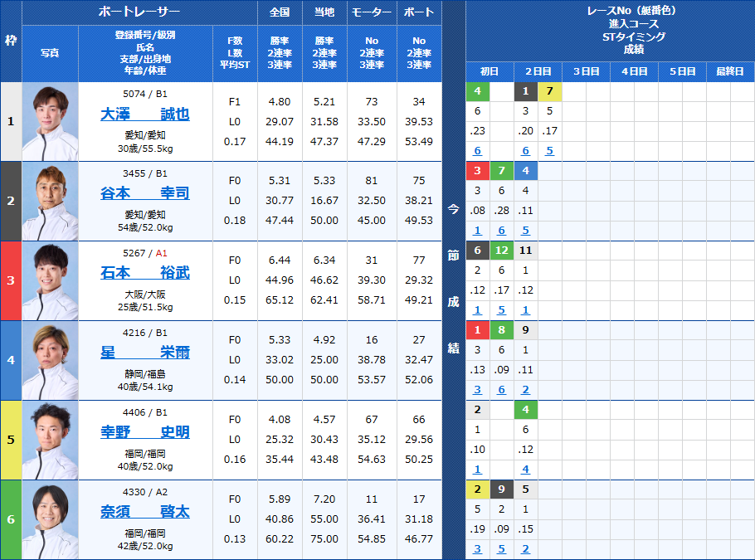The image size is (755, 560).
Task: Click the green race 12 cell for 石本裕武
Action: tap(501, 251)
